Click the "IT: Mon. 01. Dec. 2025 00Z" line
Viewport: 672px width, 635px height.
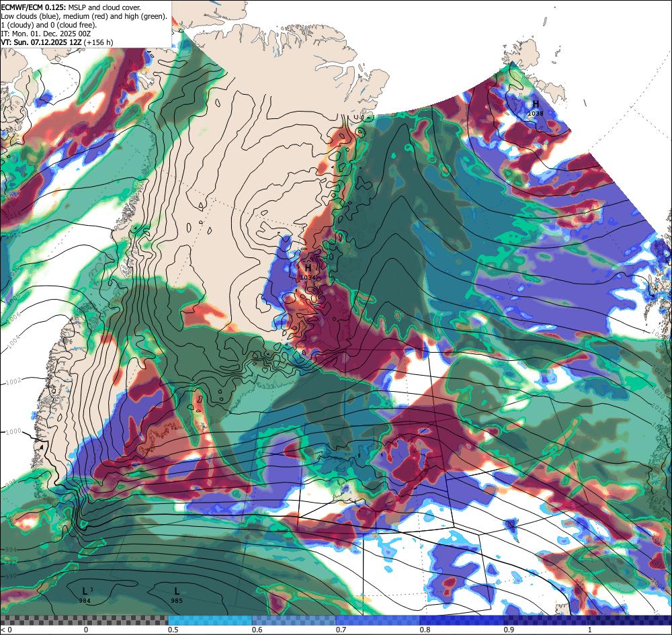(46, 34)
